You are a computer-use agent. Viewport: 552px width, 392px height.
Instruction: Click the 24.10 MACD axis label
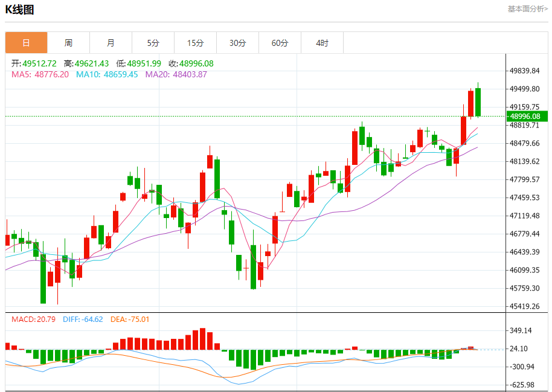[519, 349]
